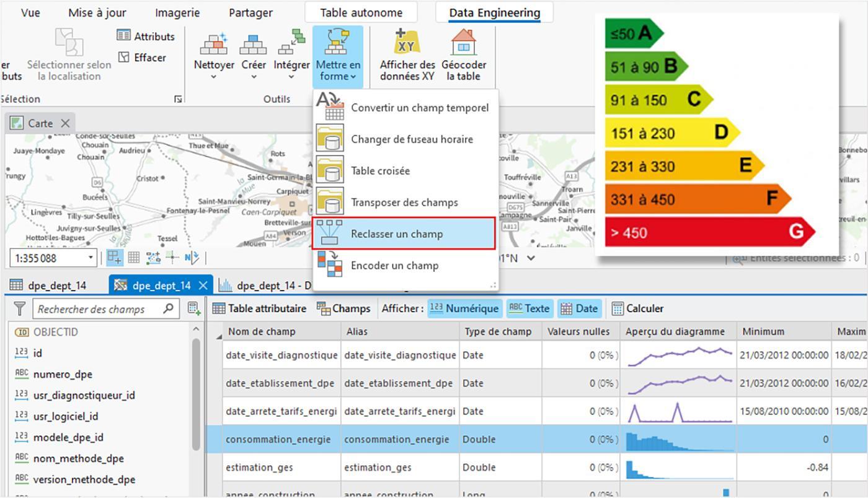The image size is (868, 498).
Task: Switch to the Data Engineering ribbon tab
Action: tap(494, 12)
